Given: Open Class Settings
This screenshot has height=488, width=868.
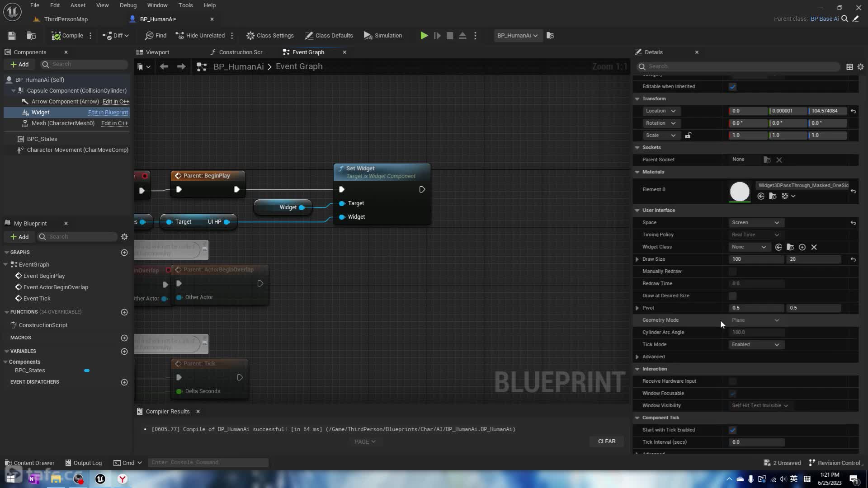Looking at the screenshot, I should click(x=270, y=36).
